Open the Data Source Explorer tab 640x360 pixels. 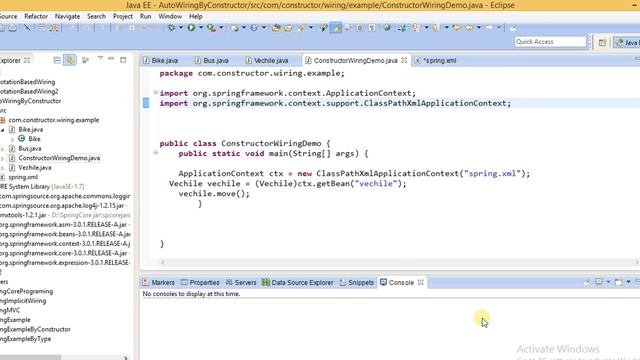298,282
